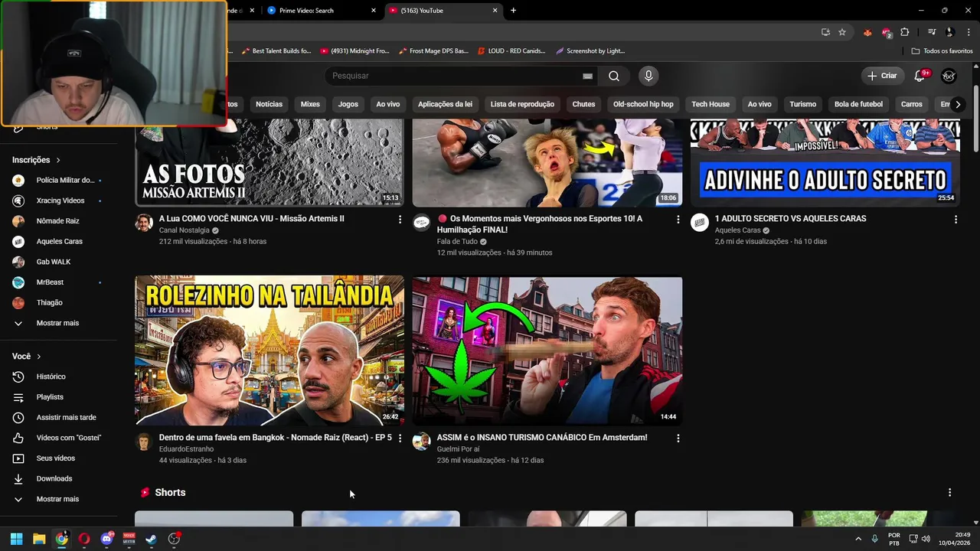Play As Fotos Missão Artemis II thumbnail
This screenshot has width=980, height=551.
pos(269,163)
